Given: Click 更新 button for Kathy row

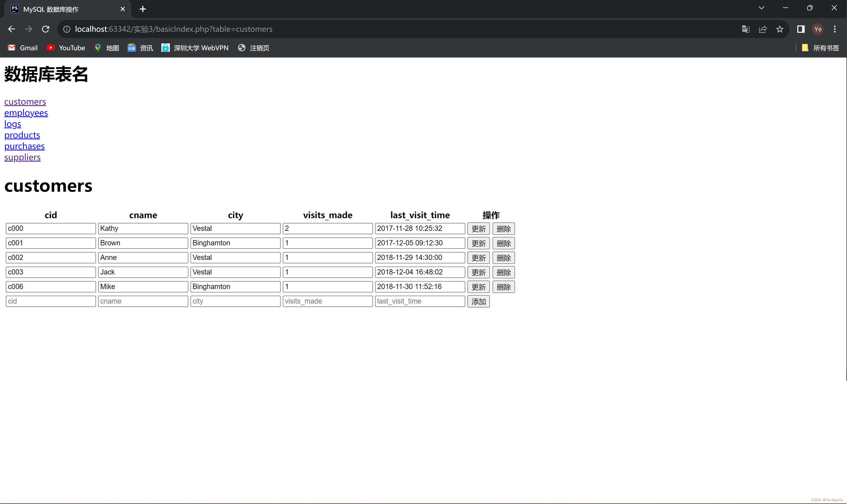Looking at the screenshot, I should point(478,229).
